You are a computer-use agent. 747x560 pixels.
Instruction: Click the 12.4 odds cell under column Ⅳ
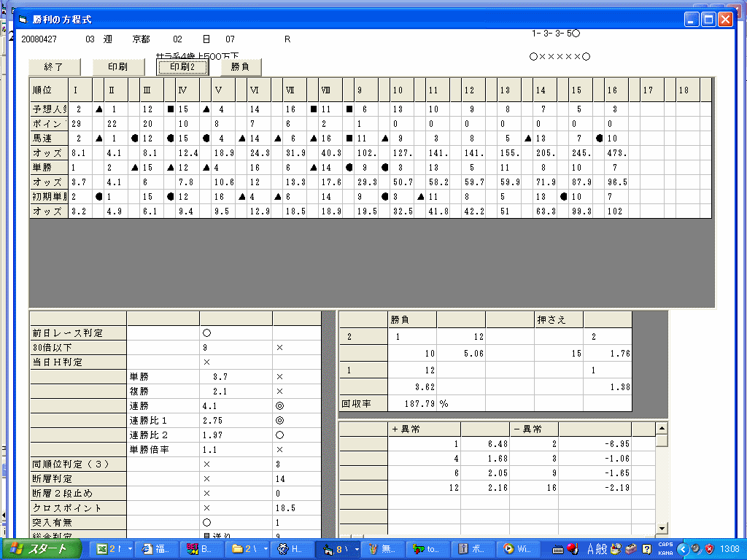tap(188, 153)
